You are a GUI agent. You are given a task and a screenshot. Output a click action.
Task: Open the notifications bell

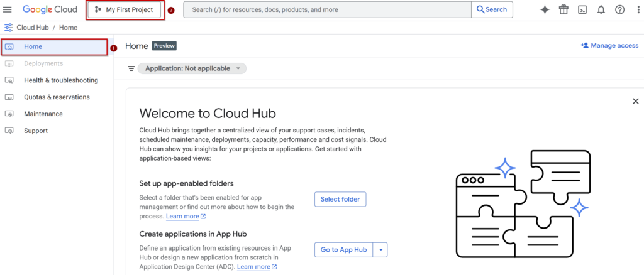click(x=601, y=10)
